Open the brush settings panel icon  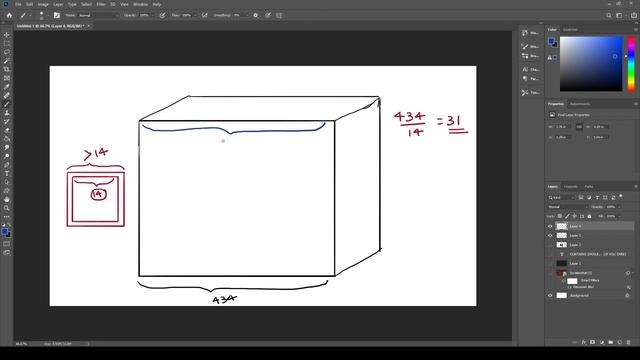[57, 16]
